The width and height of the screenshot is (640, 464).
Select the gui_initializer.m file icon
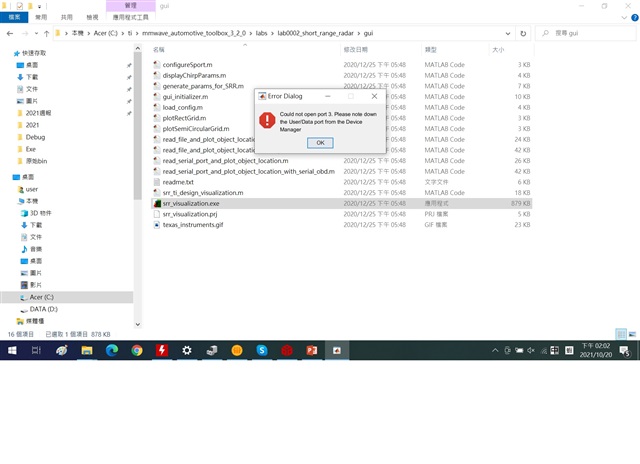(157, 97)
